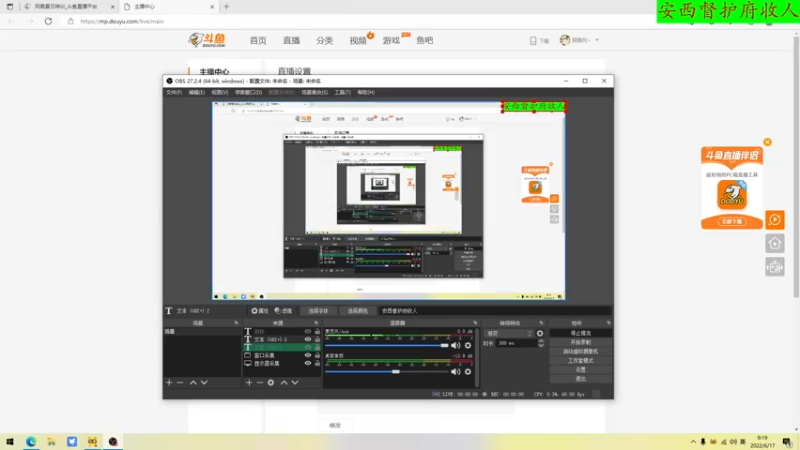The image size is (800, 450).
Task: Click 启动虚拟摄像机 button
Action: pyautogui.click(x=581, y=352)
